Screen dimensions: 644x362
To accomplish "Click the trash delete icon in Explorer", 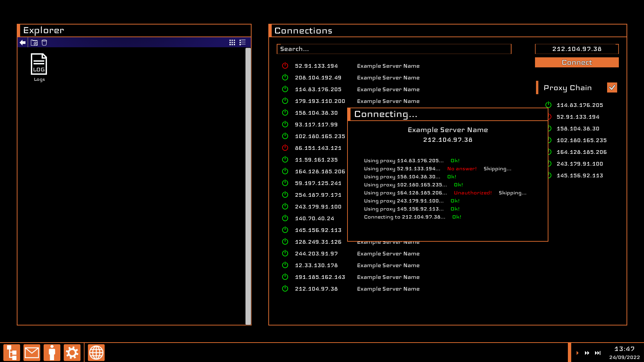I will [44, 43].
